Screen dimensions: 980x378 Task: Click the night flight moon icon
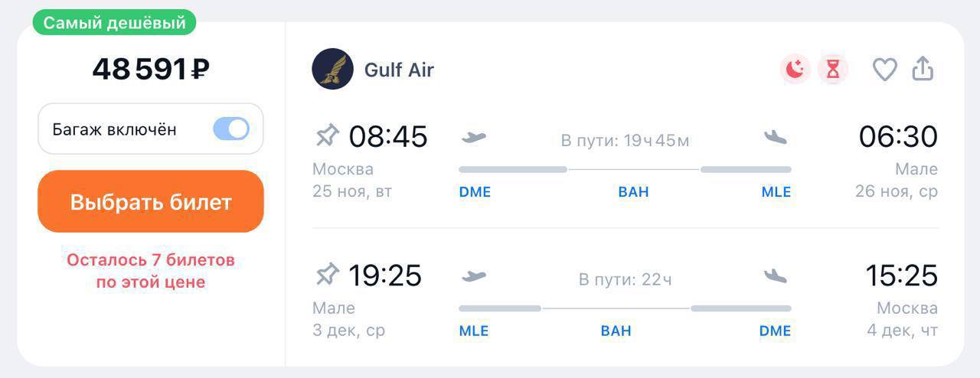[x=795, y=70]
